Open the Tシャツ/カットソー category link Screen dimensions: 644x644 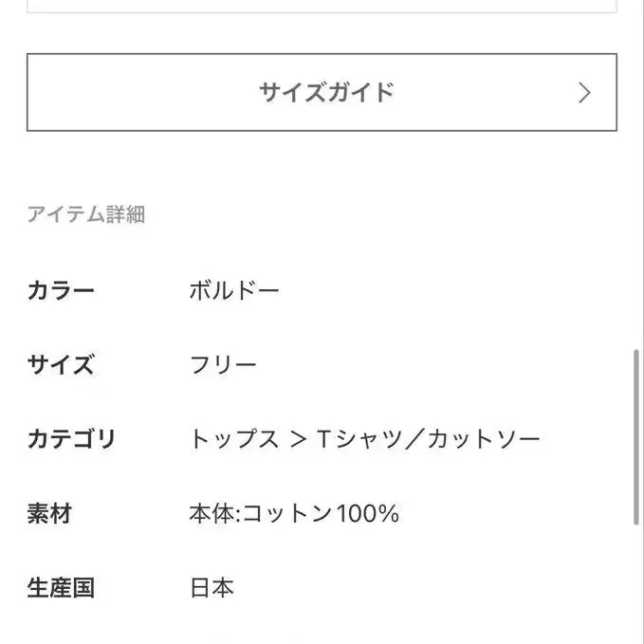pos(428,439)
